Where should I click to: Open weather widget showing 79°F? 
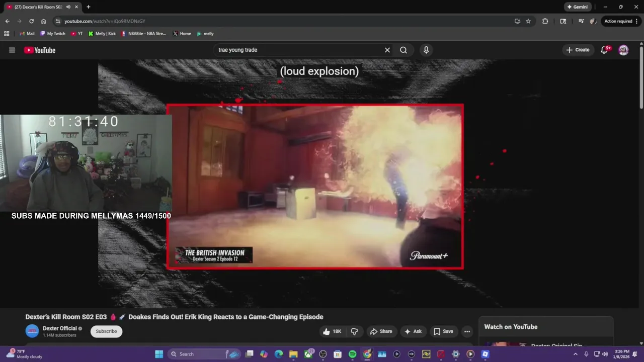[x=25, y=354]
